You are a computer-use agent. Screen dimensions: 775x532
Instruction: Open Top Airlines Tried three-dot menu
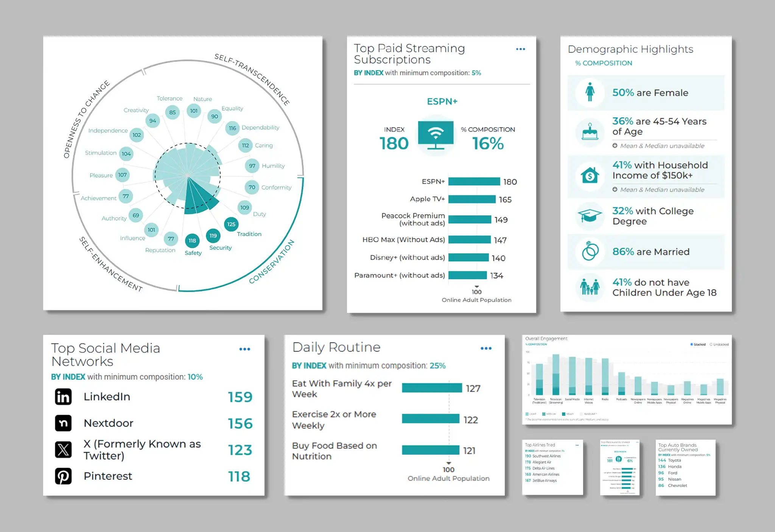pos(577,445)
